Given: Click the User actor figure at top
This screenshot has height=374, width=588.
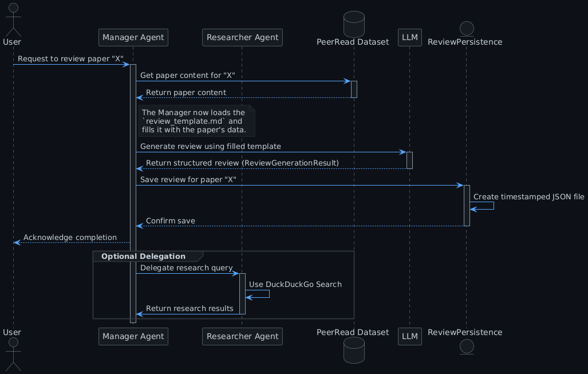Looking at the screenshot, I should (x=14, y=20).
